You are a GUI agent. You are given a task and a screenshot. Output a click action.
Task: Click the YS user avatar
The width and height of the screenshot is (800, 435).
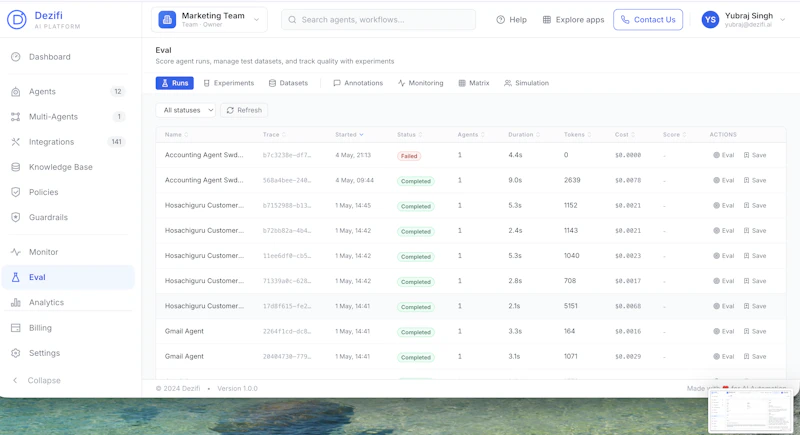[x=710, y=20]
